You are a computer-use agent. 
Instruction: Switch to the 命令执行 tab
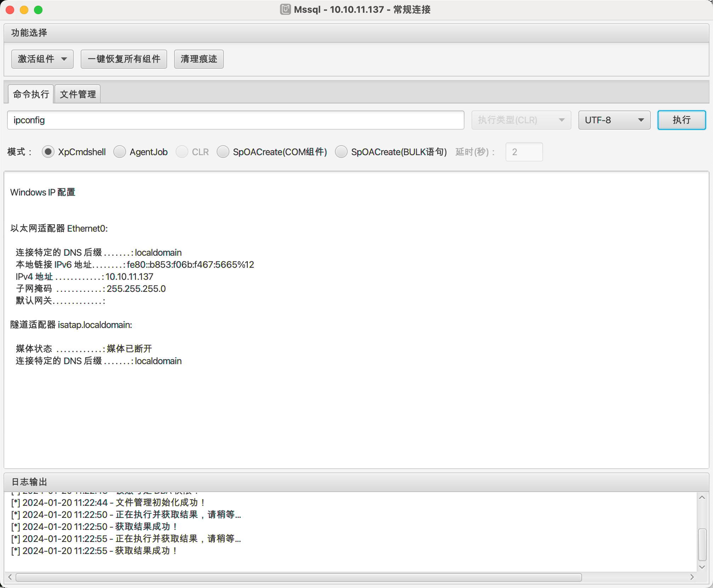coord(31,94)
